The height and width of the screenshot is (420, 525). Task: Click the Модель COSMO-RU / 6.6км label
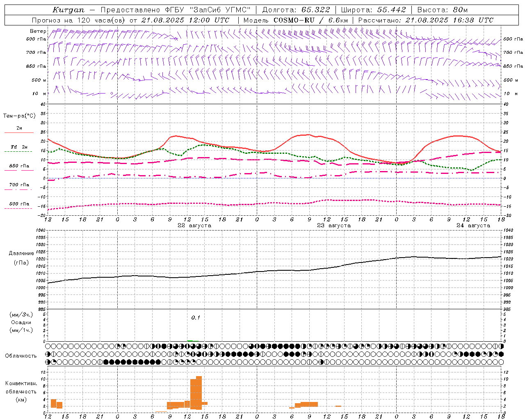(296, 20)
